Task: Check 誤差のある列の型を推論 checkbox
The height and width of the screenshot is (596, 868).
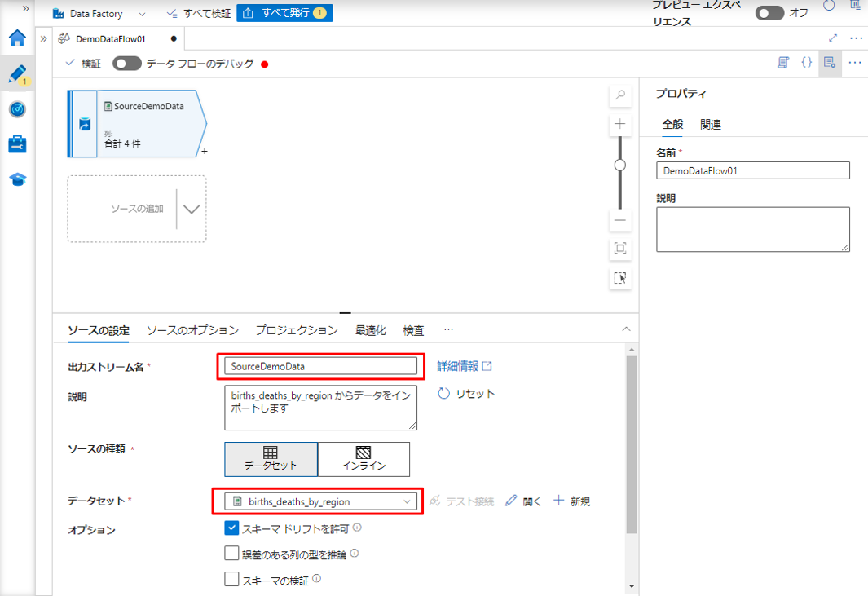Action: (231, 554)
